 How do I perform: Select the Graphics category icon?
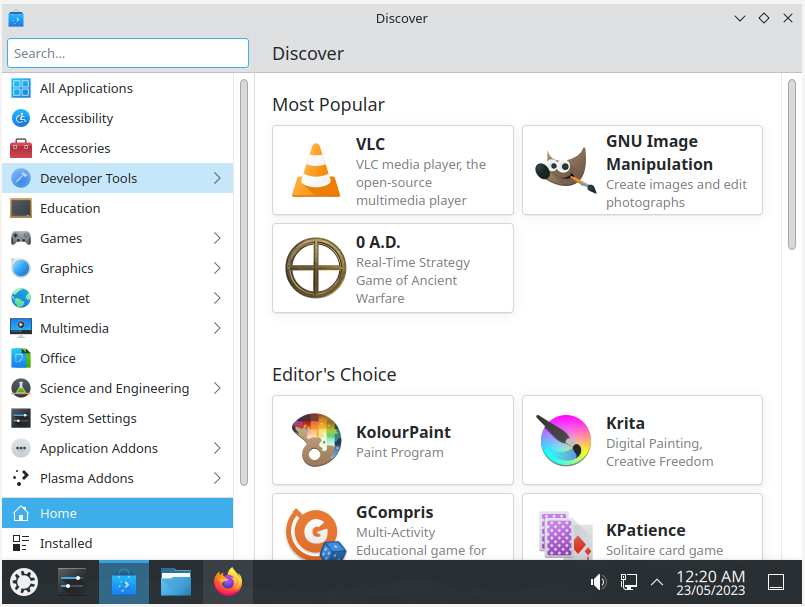(x=22, y=268)
